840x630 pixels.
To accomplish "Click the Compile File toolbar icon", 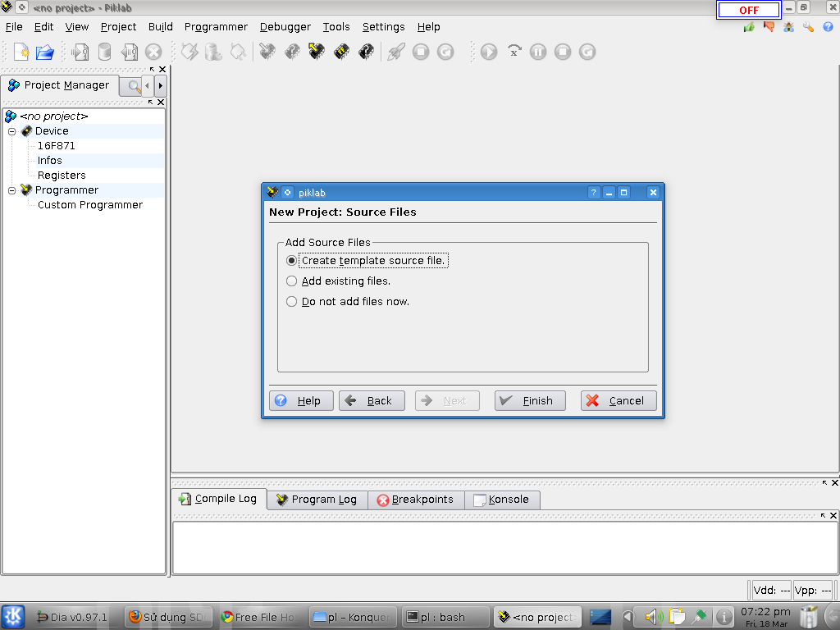I will pos(80,52).
